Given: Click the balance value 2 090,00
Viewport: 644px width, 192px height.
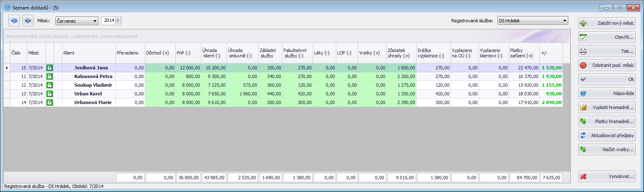Looking at the screenshot, I should (551, 102).
